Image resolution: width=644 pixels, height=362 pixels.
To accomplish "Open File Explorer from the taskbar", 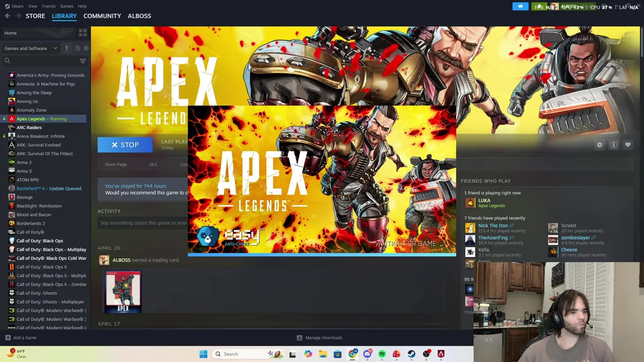I will pyautogui.click(x=323, y=354).
